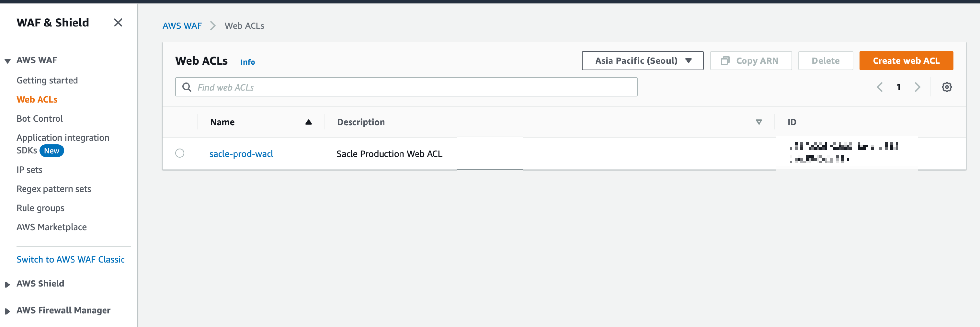Open the Asia Pacific (Seoul) region dropdown

[642, 61]
